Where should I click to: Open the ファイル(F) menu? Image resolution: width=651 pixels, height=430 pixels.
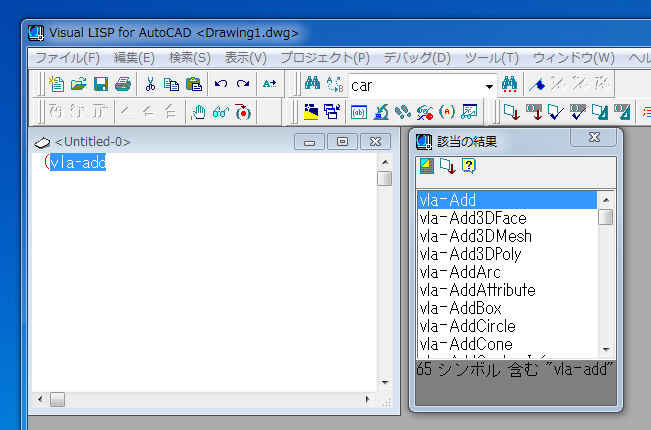pos(67,58)
